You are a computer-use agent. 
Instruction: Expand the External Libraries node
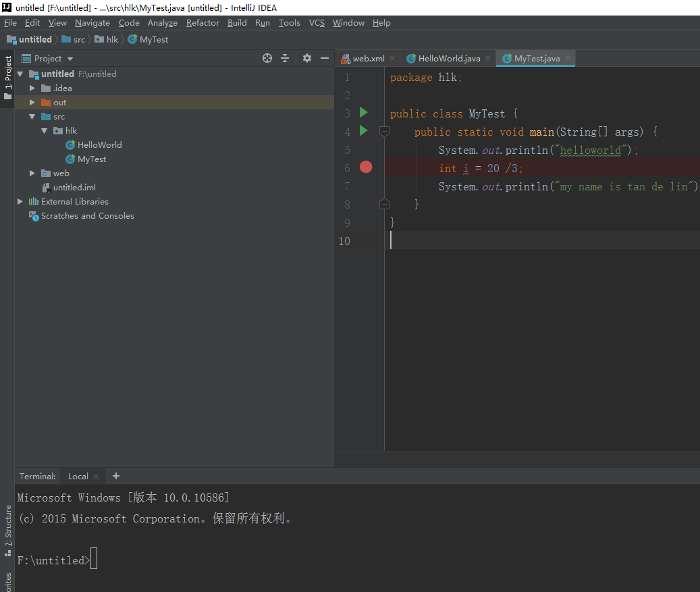pos(20,201)
